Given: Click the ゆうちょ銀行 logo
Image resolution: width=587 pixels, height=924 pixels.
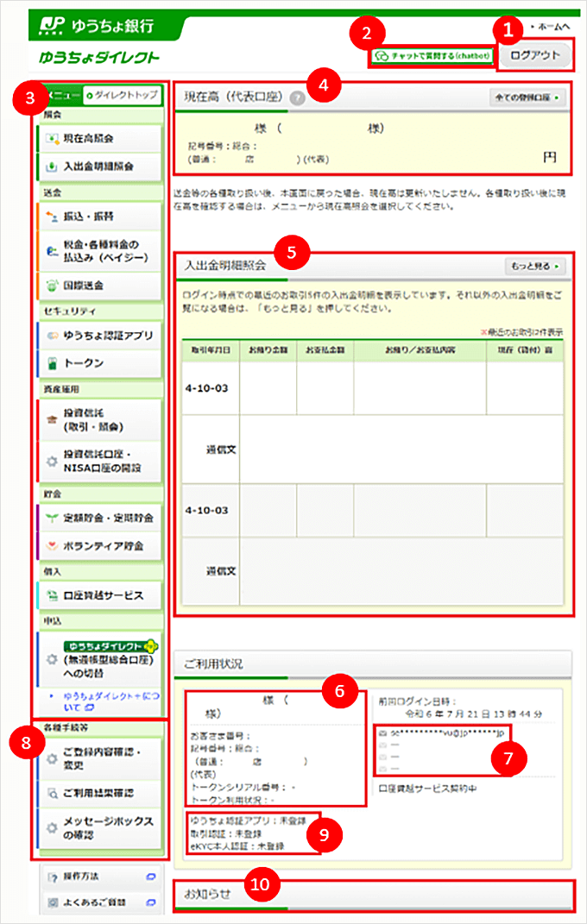Looking at the screenshot, I should (x=98, y=26).
